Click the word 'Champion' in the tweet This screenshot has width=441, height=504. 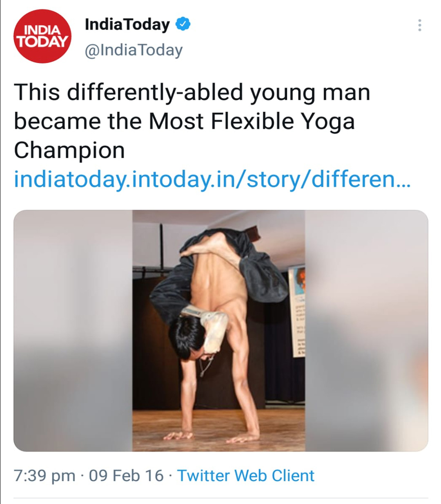[69, 150]
